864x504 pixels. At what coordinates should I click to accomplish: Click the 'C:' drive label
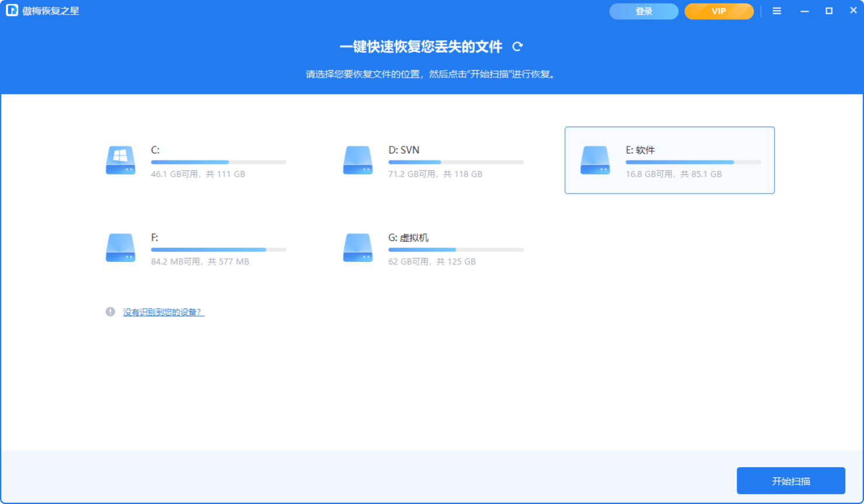(155, 150)
